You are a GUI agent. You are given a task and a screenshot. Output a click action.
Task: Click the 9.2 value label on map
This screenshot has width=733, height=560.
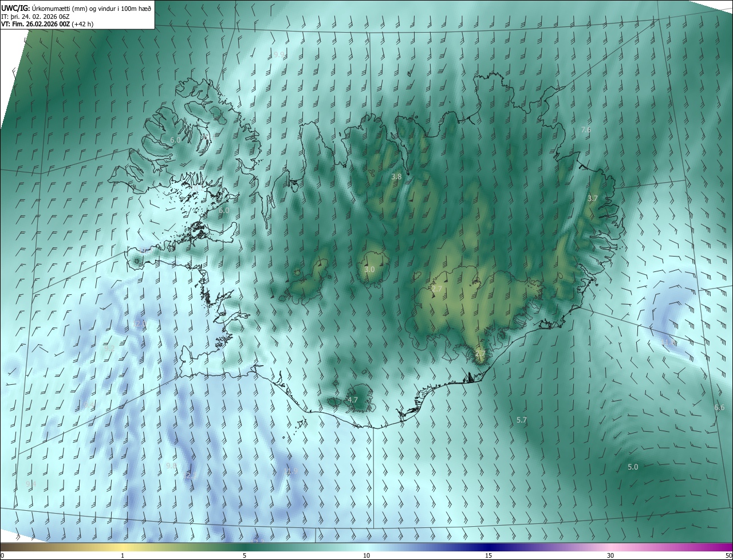click(109, 348)
